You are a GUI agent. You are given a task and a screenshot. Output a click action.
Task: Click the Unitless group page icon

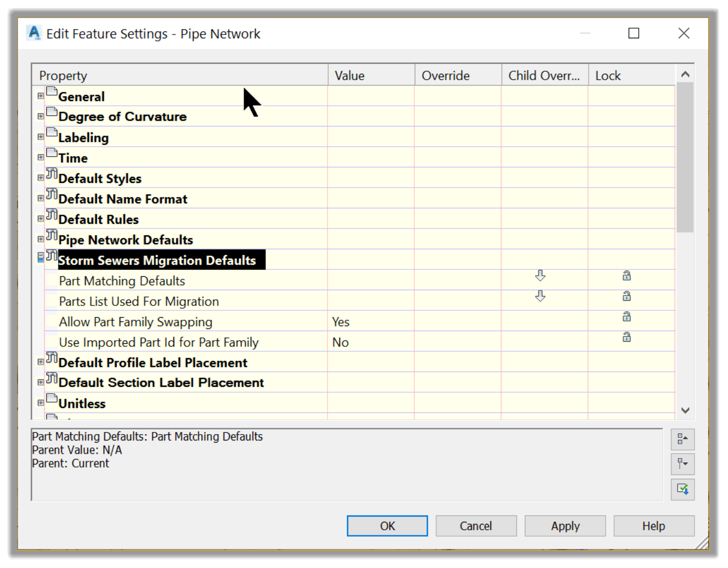(x=52, y=399)
